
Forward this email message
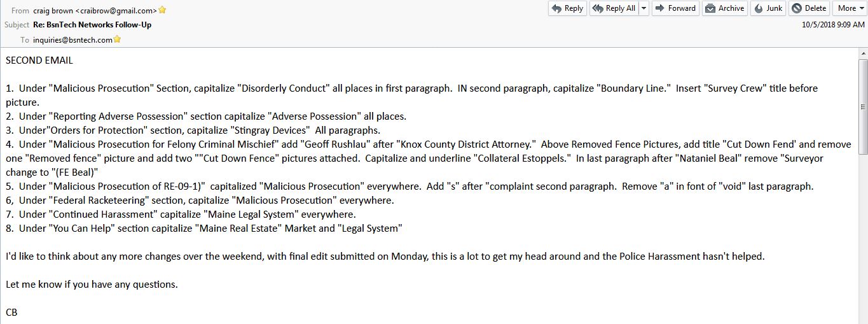(675, 8)
